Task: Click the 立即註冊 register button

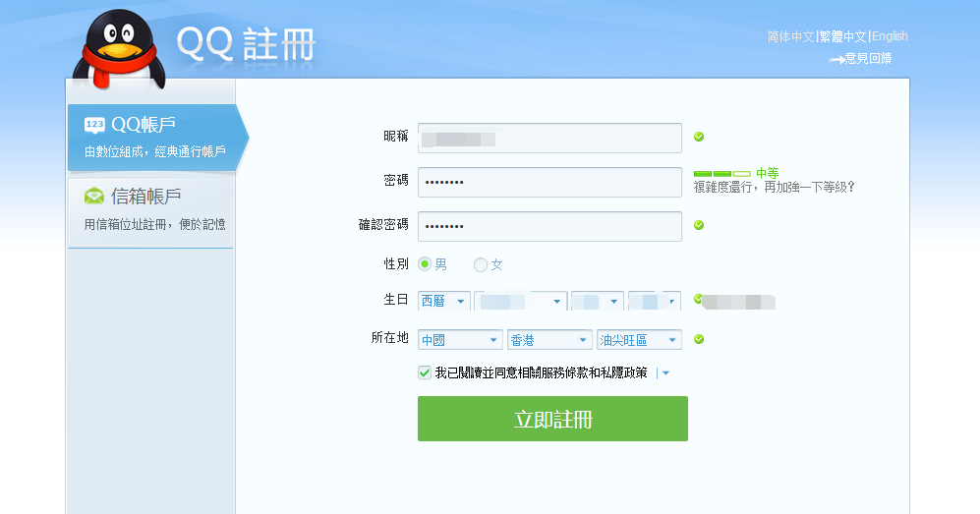Action: tap(552, 419)
